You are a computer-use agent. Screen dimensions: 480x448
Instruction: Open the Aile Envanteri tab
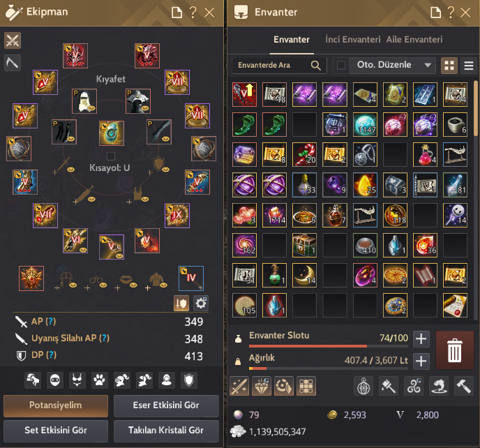(x=414, y=40)
